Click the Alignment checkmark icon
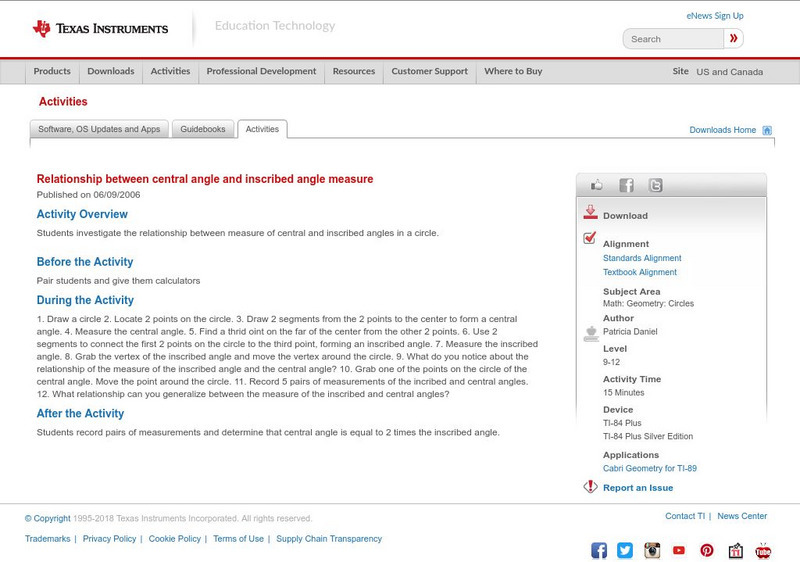 tap(590, 238)
